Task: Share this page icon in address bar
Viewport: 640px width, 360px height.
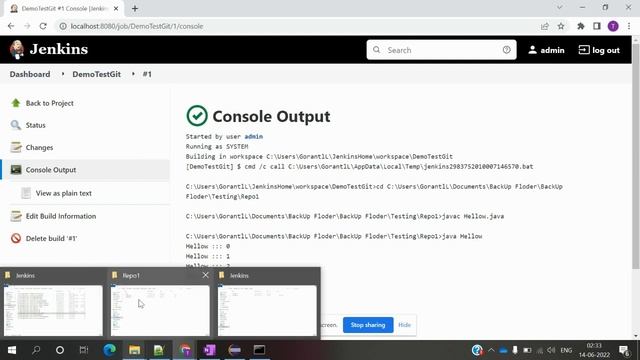Action: point(544,26)
